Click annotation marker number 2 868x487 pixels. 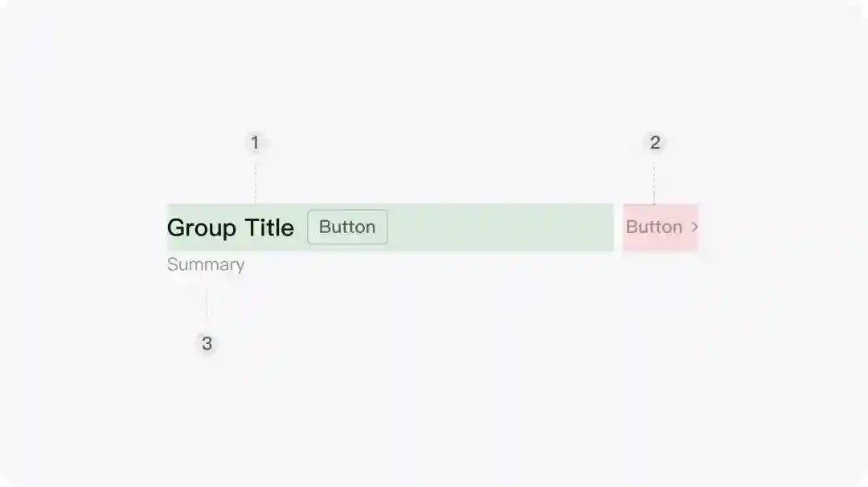pyautogui.click(x=655, y=143)
